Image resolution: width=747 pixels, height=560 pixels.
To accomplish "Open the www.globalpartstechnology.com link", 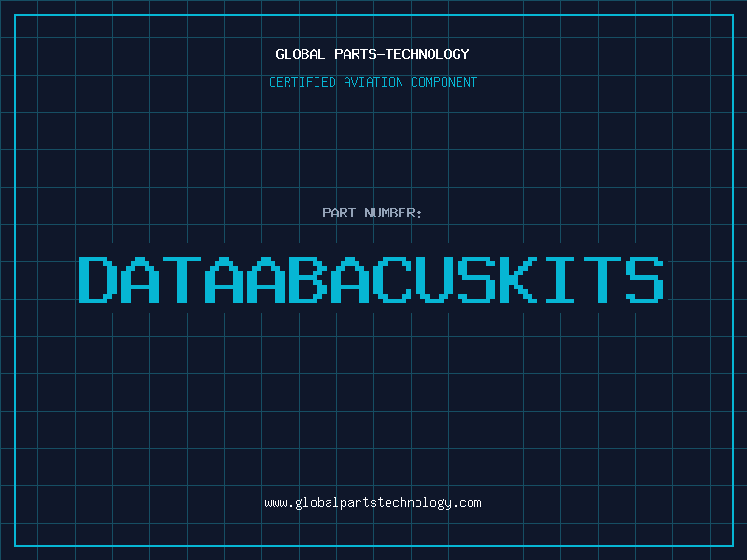I will 373,503.
